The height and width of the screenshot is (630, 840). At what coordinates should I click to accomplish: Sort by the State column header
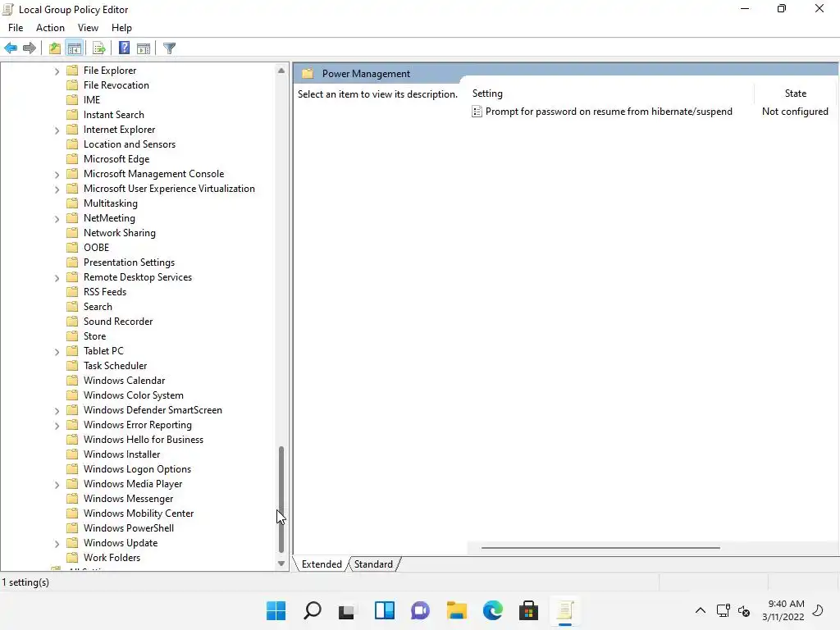pos(795,94)
